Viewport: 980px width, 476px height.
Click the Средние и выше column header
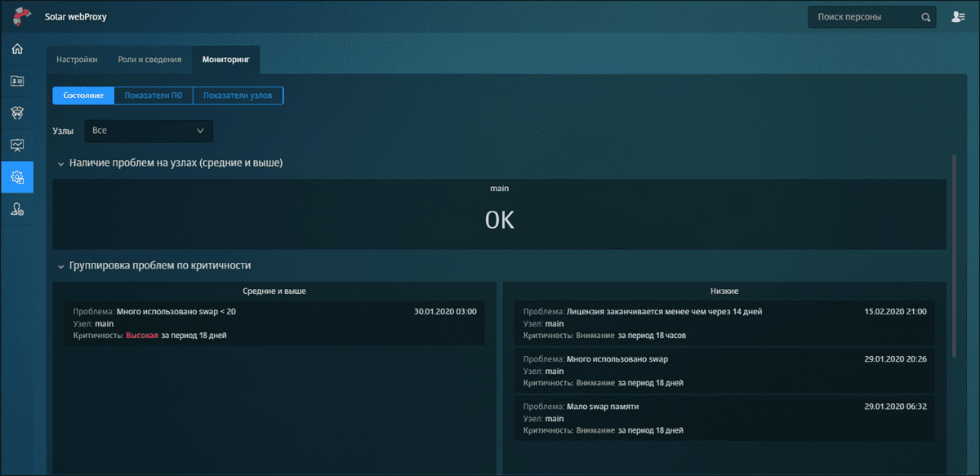[274, 291]
